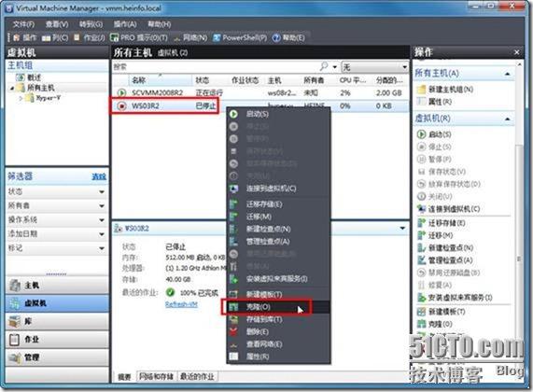The width and height of the screenshot is (533, 392).
Task: Click the 库 navigation icon
Action: 15,321
